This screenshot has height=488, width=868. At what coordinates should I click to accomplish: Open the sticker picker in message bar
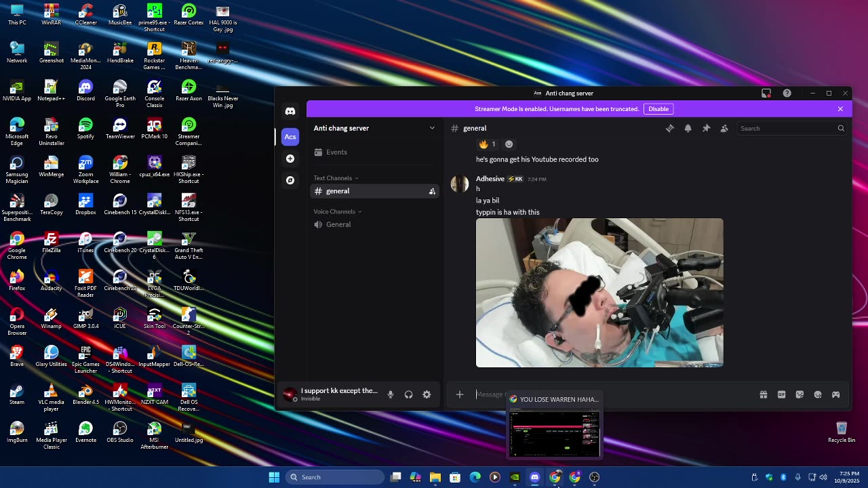(800, 394)
